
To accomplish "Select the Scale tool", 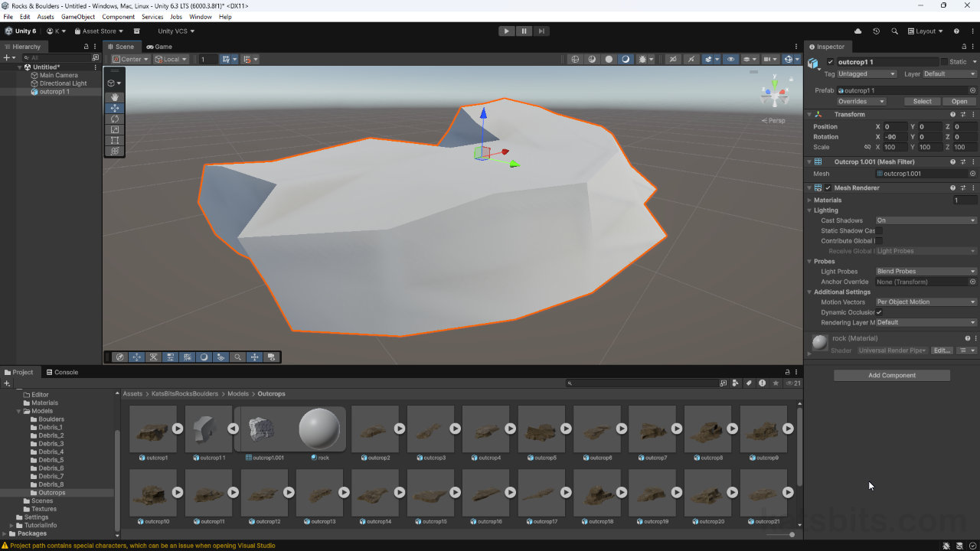I will 114,129.
